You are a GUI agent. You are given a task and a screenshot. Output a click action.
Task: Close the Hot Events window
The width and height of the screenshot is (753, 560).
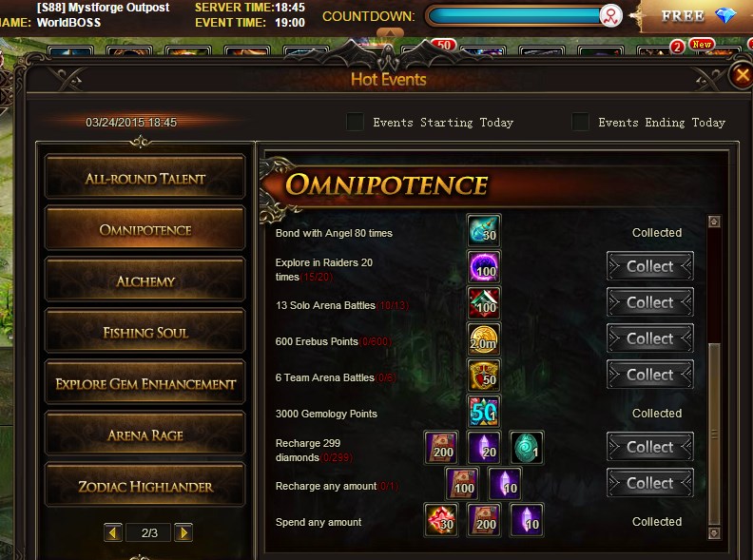point(742,75)
